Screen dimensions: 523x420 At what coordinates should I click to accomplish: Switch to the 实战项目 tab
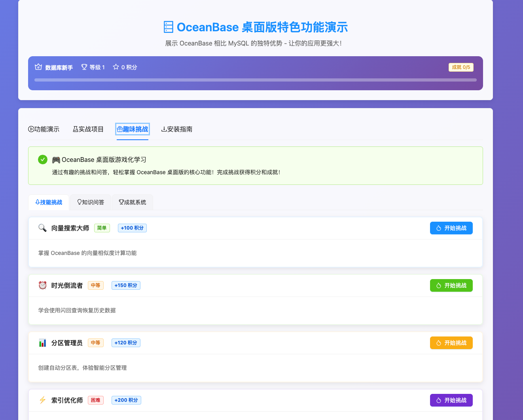88,129
